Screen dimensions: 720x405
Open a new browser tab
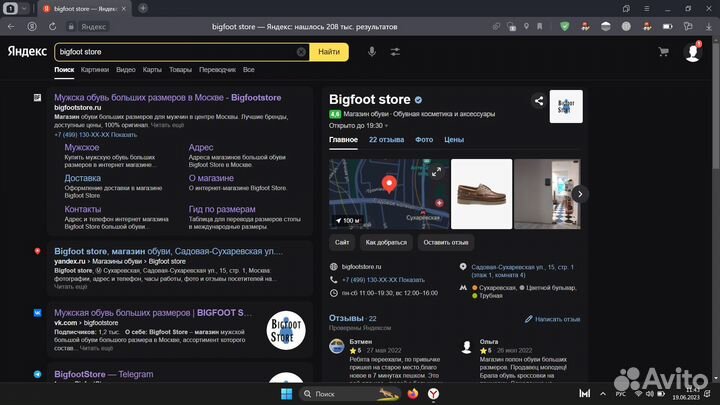[x=143, y=8]
